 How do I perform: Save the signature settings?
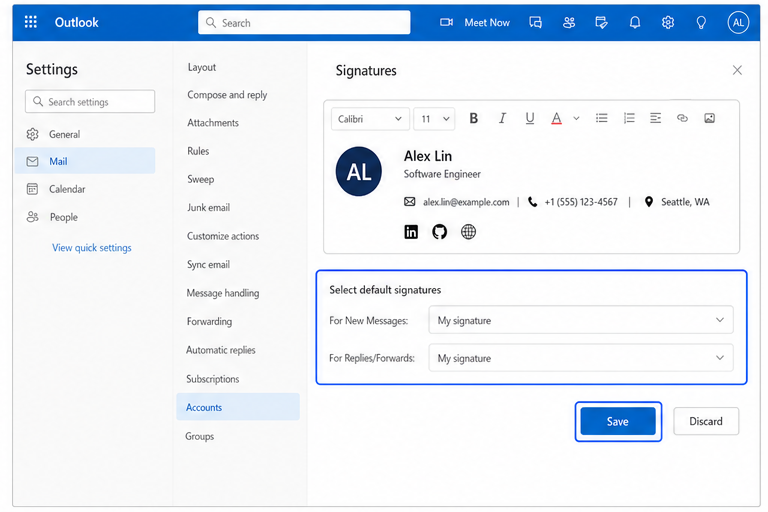point(618,421)
